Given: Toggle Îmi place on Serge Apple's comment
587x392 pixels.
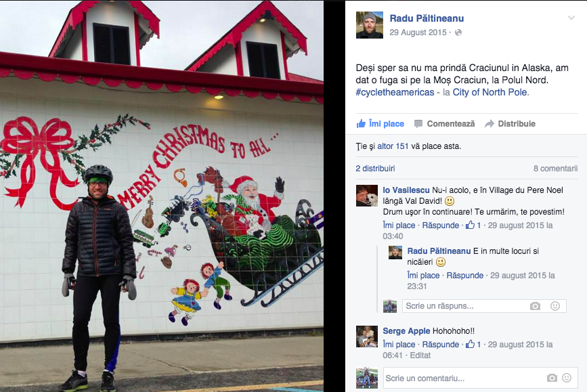Looking at the screenshot, I should tap(399, 345).
